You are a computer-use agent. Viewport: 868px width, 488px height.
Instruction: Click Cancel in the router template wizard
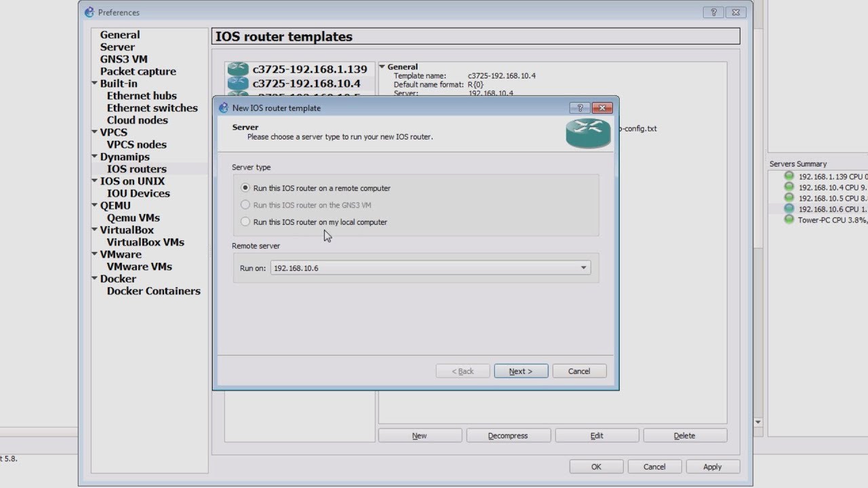[x=579, y=371]
